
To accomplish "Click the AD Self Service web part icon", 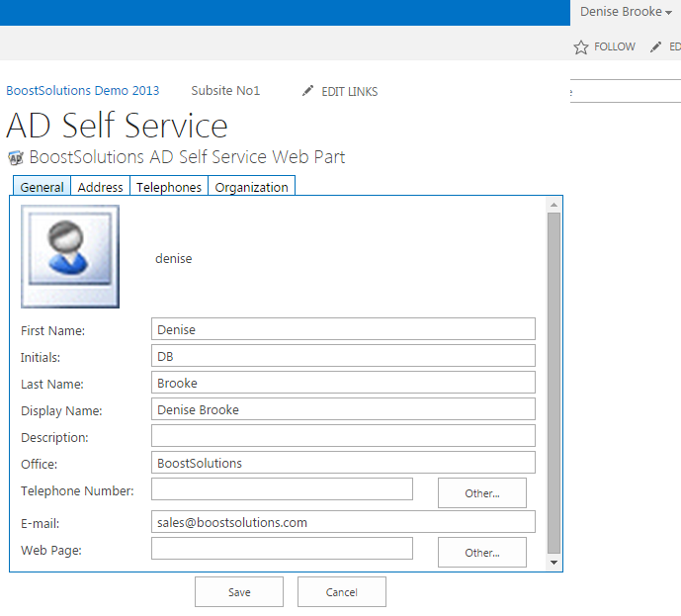I will (x=16, y=157).
